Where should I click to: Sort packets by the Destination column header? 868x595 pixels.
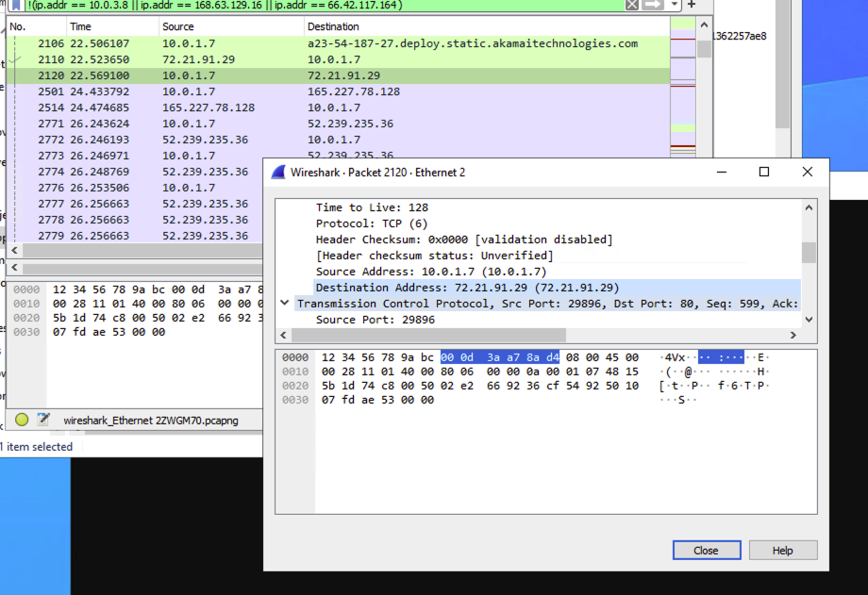333,26
